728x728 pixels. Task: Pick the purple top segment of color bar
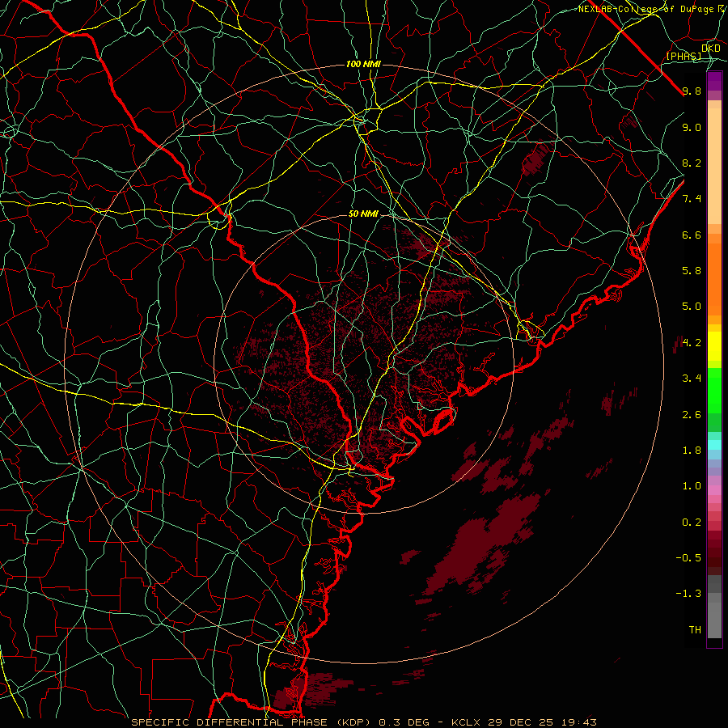click(714, 81)
